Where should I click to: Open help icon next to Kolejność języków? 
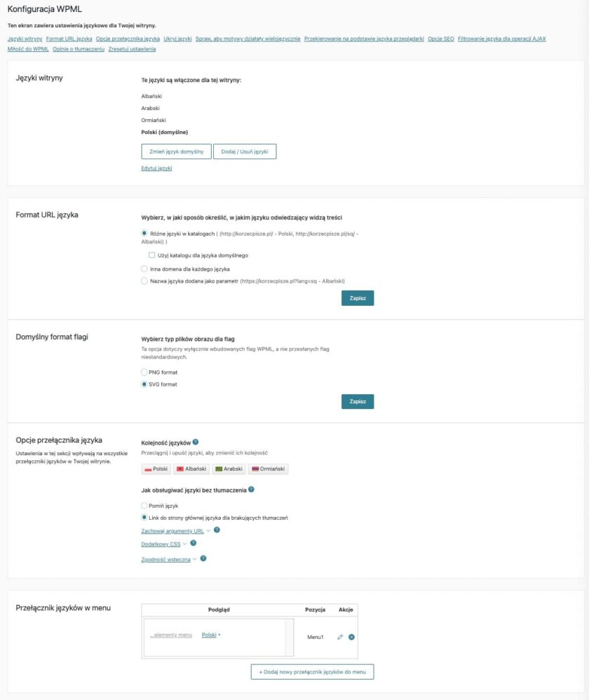pos(196,443)
